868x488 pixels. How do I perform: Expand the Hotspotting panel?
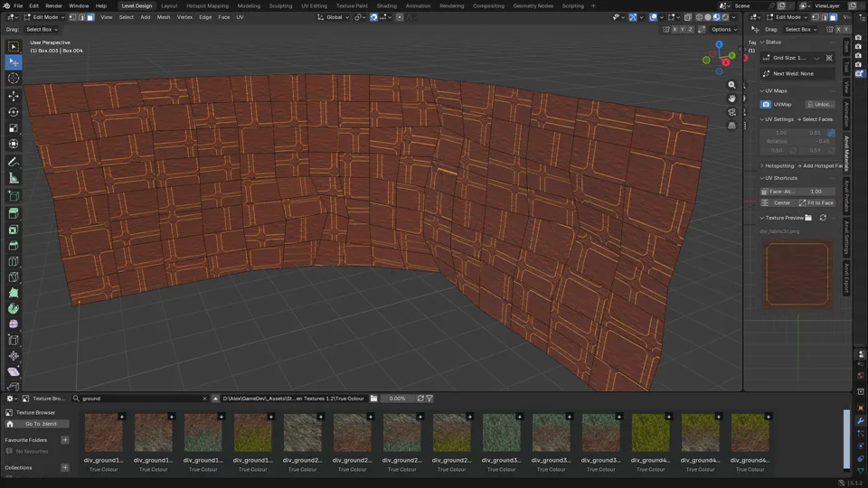[x=778, y=165]
